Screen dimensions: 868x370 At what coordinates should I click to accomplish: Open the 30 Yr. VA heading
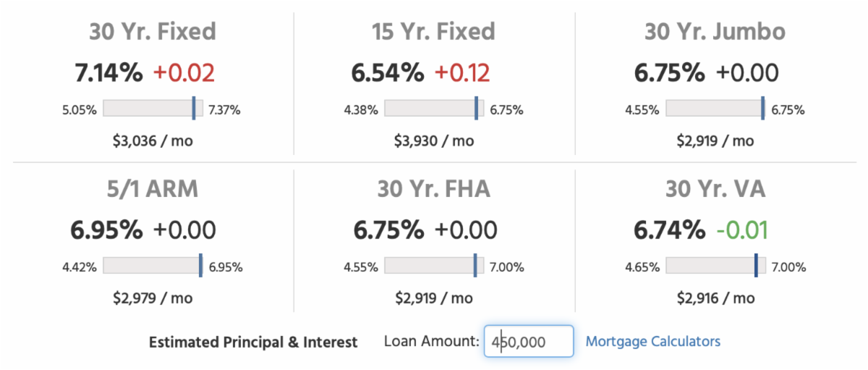[x=715, y=189]
